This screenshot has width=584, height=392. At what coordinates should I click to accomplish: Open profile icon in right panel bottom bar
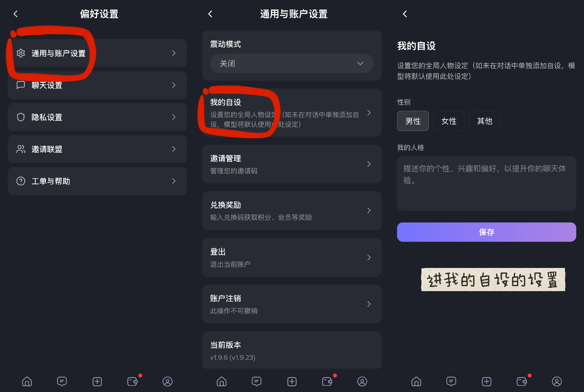point(557,381)
